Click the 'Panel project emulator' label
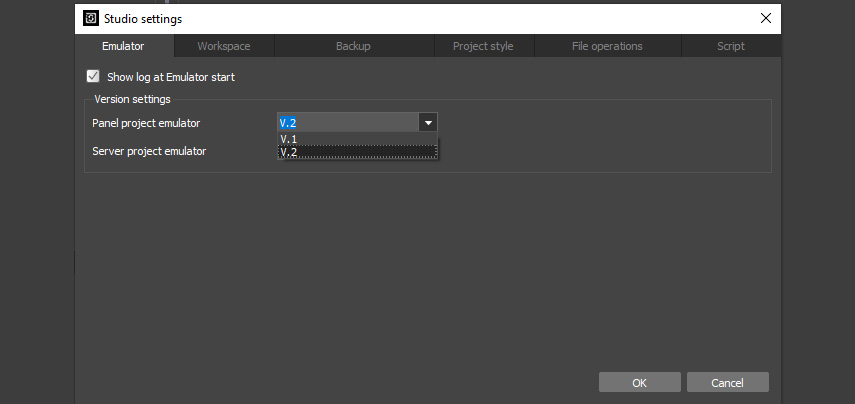The width and height of the screenshot is (855, 404). [146, 123]
